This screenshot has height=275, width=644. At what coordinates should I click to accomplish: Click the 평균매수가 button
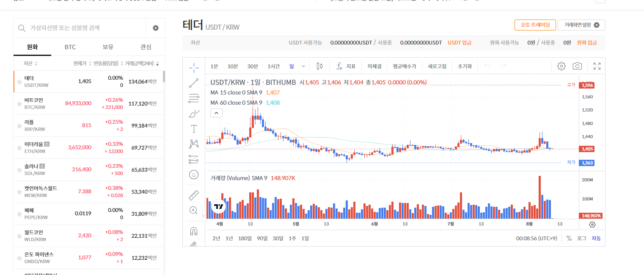405,66
